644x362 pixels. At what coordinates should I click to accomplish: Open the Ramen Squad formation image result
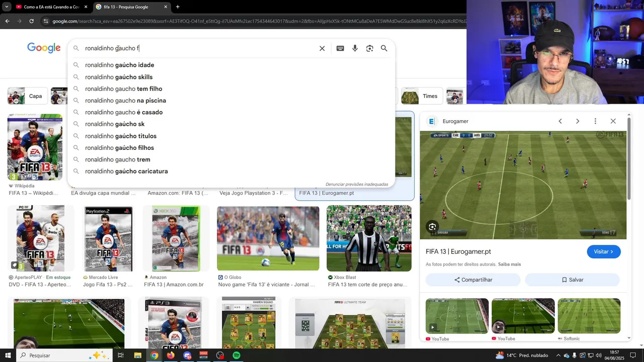tap(249, 323)
